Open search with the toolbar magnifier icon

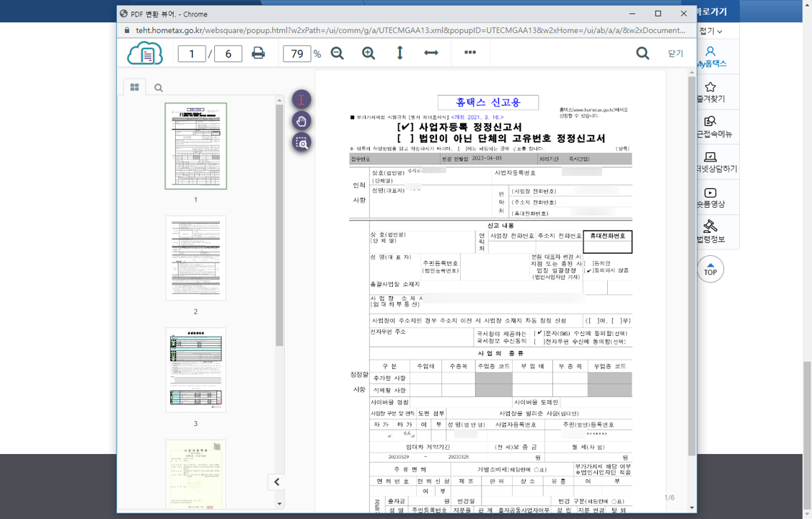[642, 53]
